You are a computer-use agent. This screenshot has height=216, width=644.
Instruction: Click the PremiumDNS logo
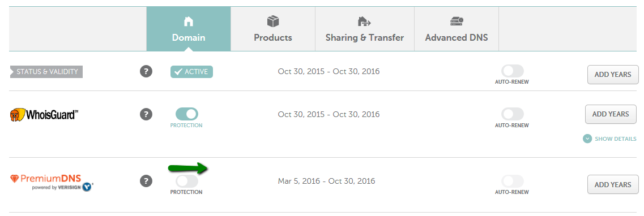(52, 182)
